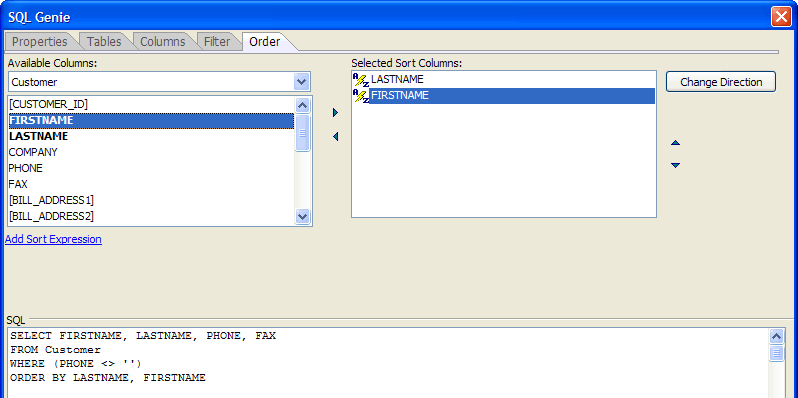
Task: Close the SQL Genie window
Action: [781, 17]
